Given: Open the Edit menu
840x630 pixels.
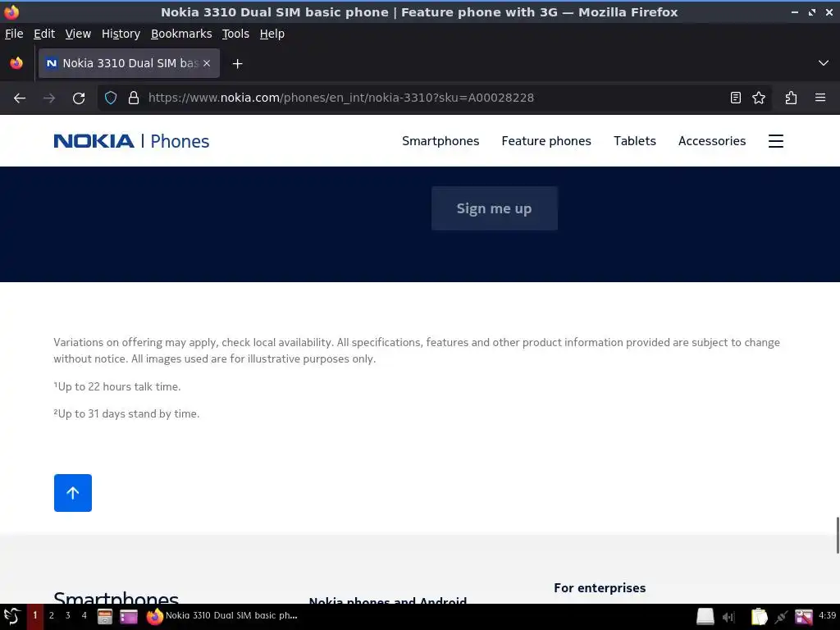Looking at the screenshot, I should [x=44, y=34].
